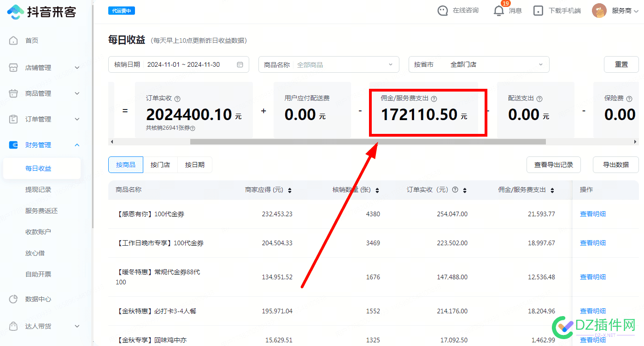Click 查看明细 for 感恩有你 100代金券

pos(592,214)
